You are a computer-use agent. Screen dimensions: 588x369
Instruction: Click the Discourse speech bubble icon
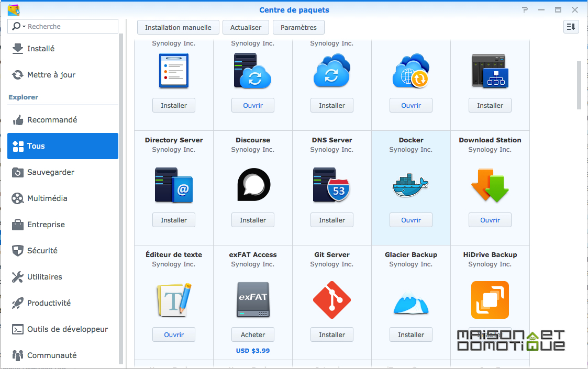[x=253, y=184]
